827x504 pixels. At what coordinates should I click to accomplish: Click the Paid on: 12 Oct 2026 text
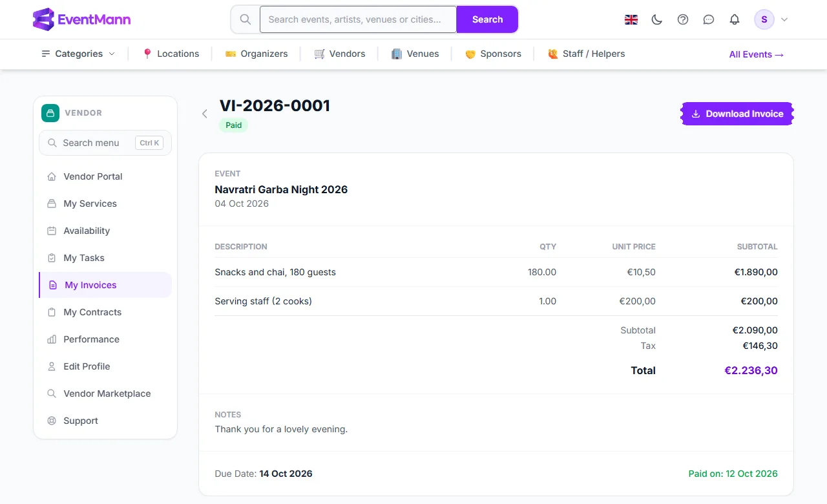pyautogui.click(x=733, y=474)
